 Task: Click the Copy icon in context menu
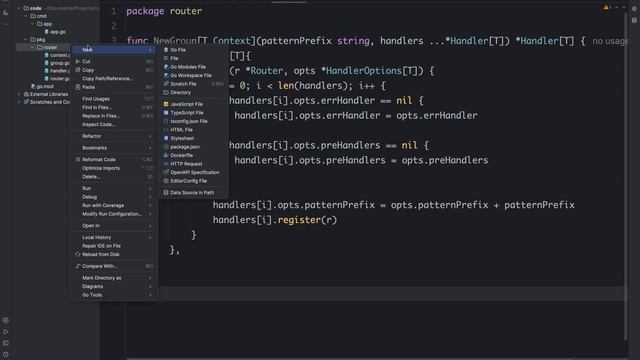click(78, 70)
